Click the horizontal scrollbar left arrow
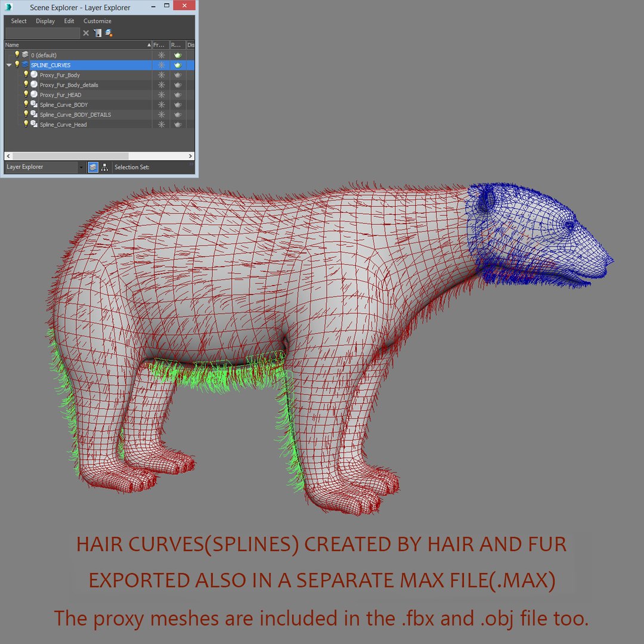This screenshot has width=644, height=644. tap(8, 156)
